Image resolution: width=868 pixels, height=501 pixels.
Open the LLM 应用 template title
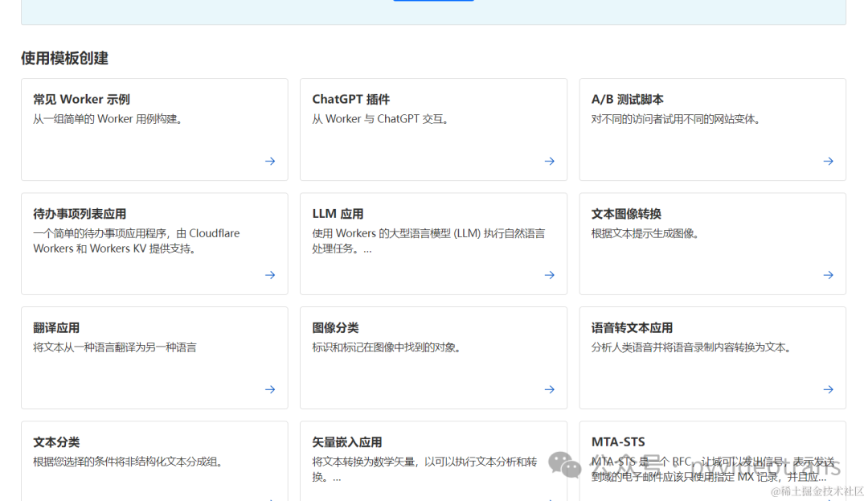pyautogui.click(x=338, y=214)
